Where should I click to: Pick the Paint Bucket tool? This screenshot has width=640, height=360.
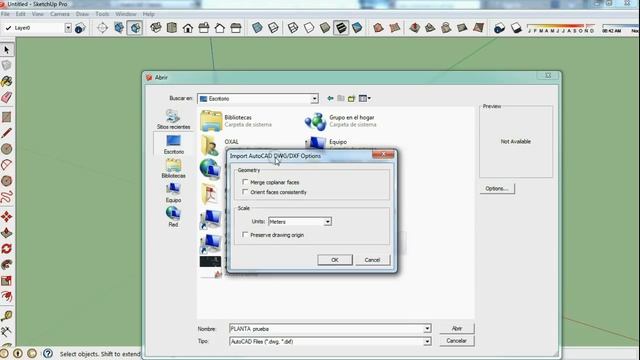[x=7, y=82]
